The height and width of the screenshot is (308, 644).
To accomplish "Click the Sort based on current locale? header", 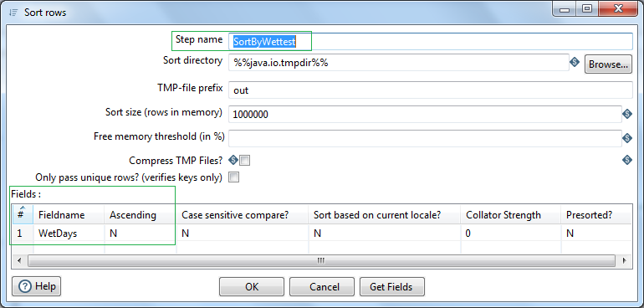I will (385, 214).
